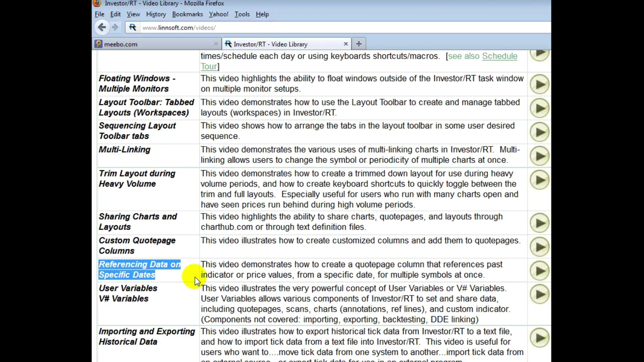Play the Trim Layout during Heavy Volume video
This screenshot has height=362, width=644.
[539, 180]
